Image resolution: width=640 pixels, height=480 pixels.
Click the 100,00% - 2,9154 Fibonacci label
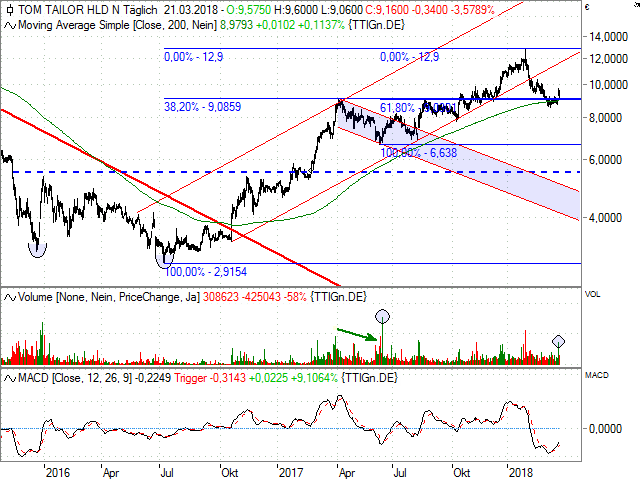click(205, 272)
